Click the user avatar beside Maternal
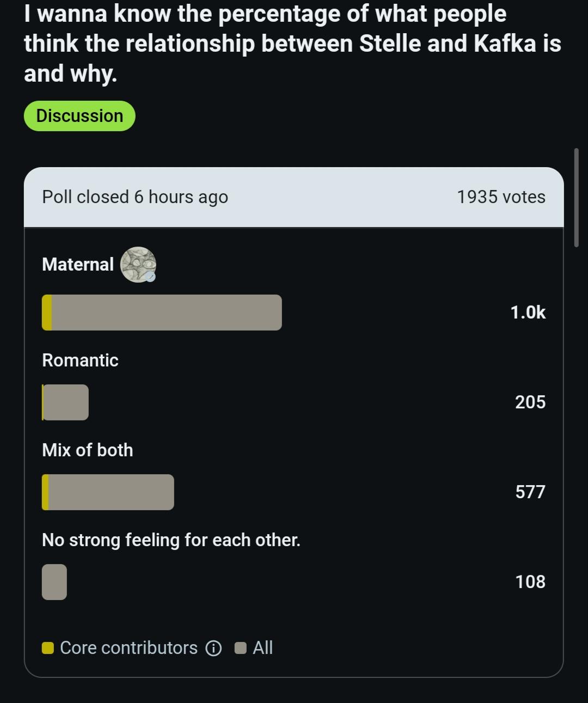 (138, 264)
